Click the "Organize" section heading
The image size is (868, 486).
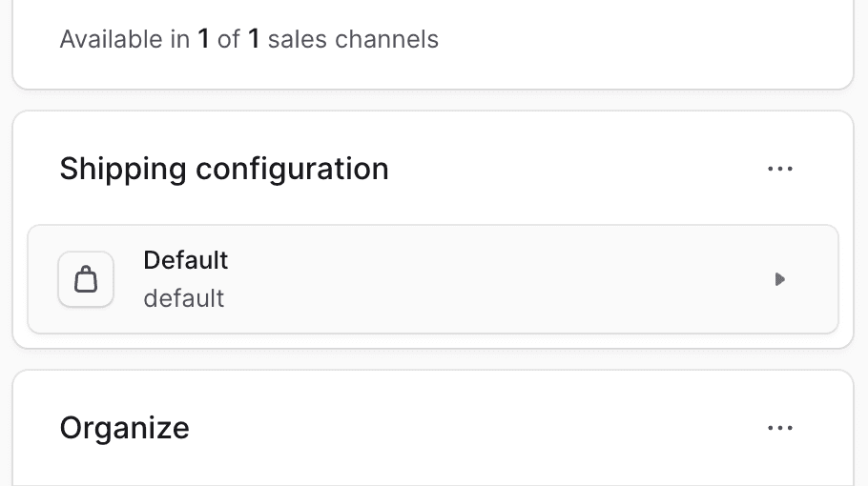(124, 428)
